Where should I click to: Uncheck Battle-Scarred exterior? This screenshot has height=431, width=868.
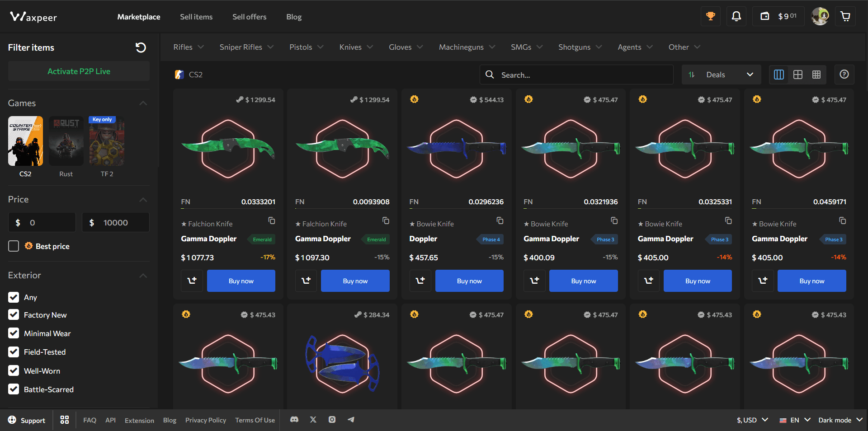tap(14, 389)
